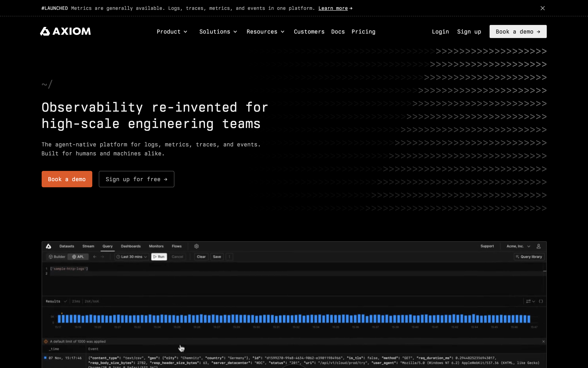Viewport: 588px width, 368px height.
Task: Select the Query tab
Action: tap(107, 246)
